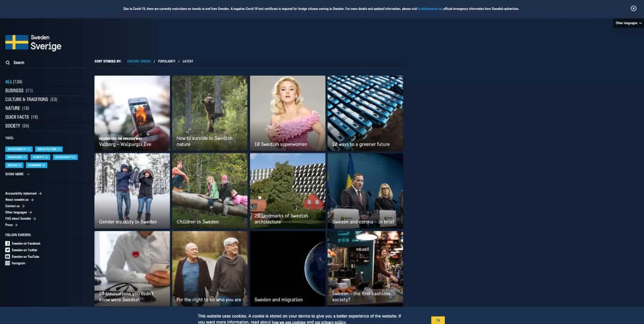Open Sweden on YouTube icon
The height and width of the screenshot is (324, 644).
[x=7, y=256]
